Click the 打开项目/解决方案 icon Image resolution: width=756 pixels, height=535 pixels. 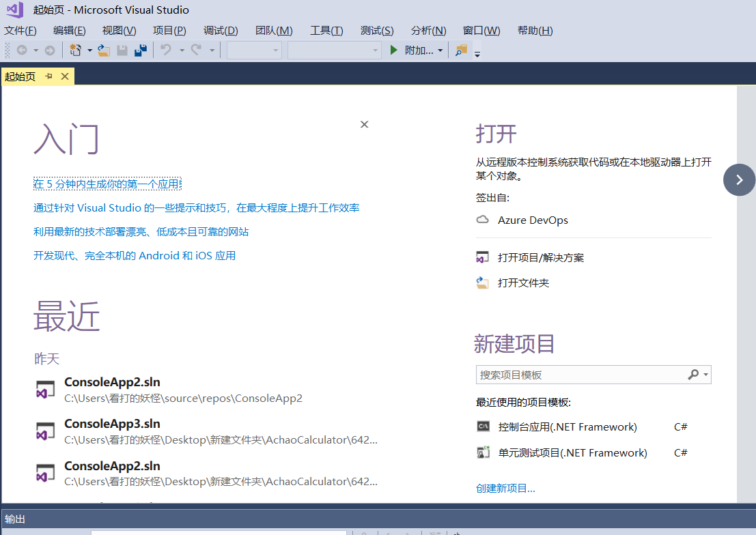coord(483,257)
